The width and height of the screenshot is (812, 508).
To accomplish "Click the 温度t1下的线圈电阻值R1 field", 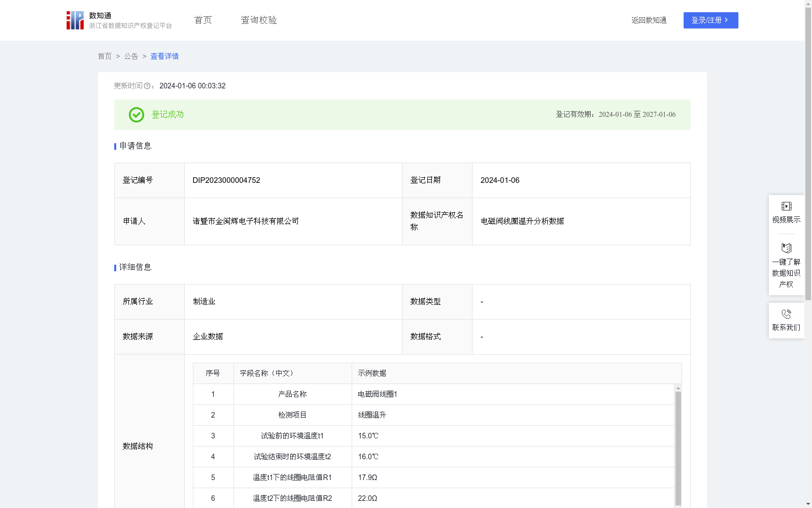I will [x=292, y=478].
